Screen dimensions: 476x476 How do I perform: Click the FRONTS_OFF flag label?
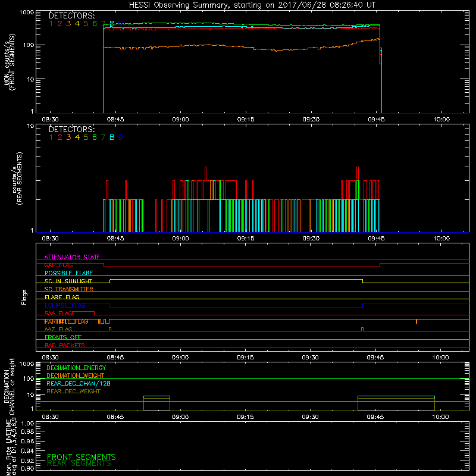(63, 337)
